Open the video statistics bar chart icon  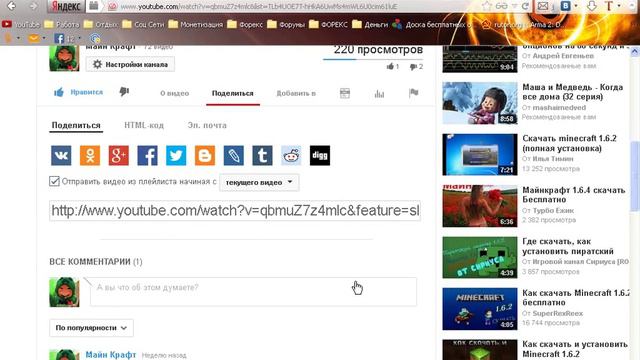[379, 94]
